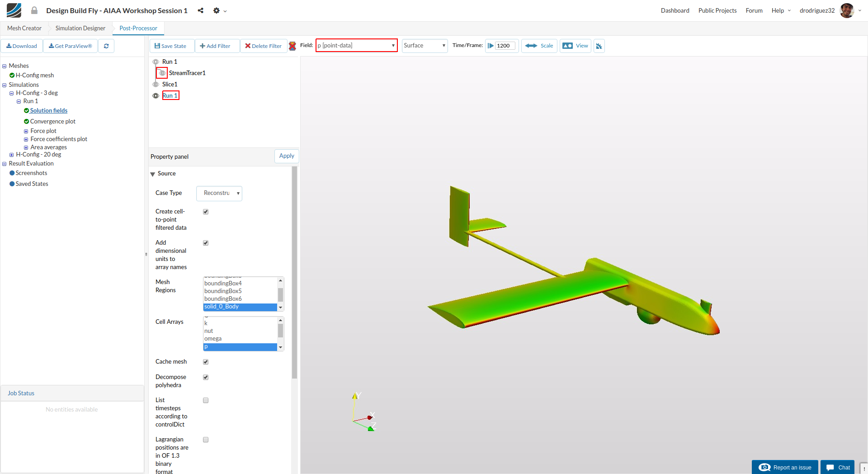Click the Download button

[22, 46]
